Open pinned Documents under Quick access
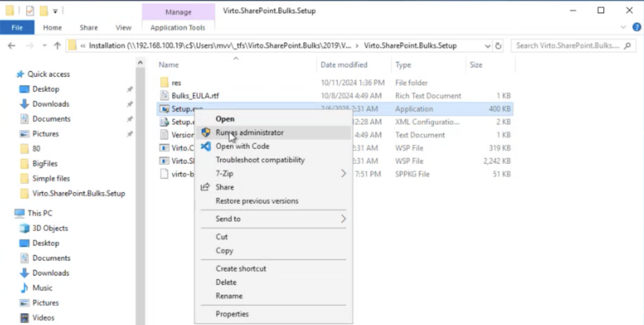The image size is (644, 325). 52,119
